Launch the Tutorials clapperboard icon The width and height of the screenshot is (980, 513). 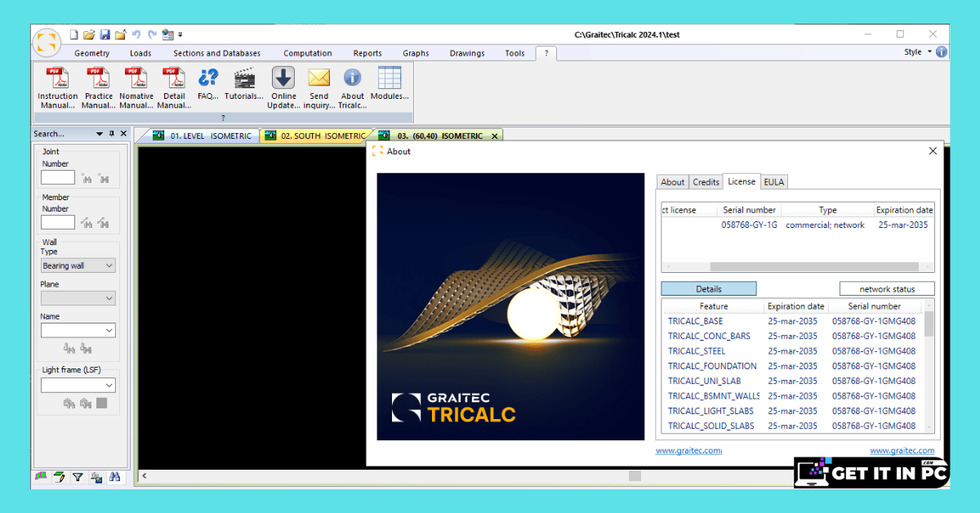(x=244, y=84)
